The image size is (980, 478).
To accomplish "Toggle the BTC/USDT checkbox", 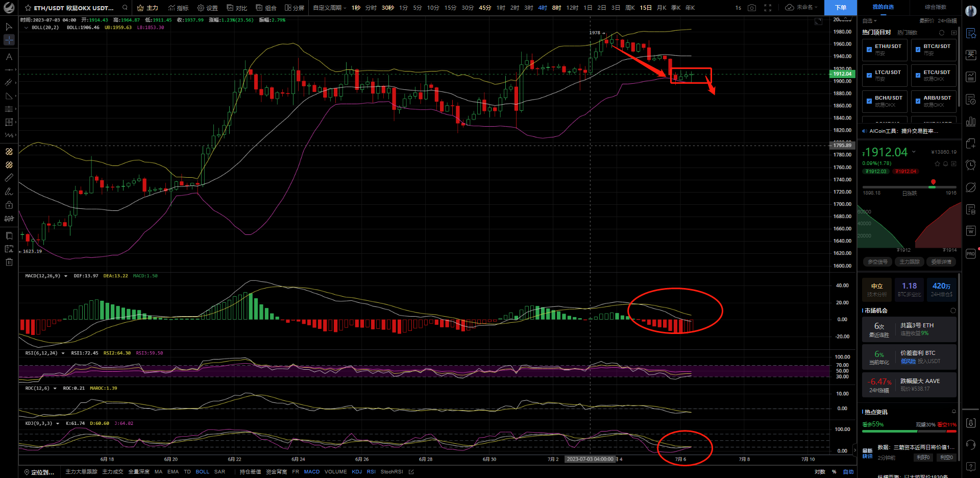I will tap(918, 50).
